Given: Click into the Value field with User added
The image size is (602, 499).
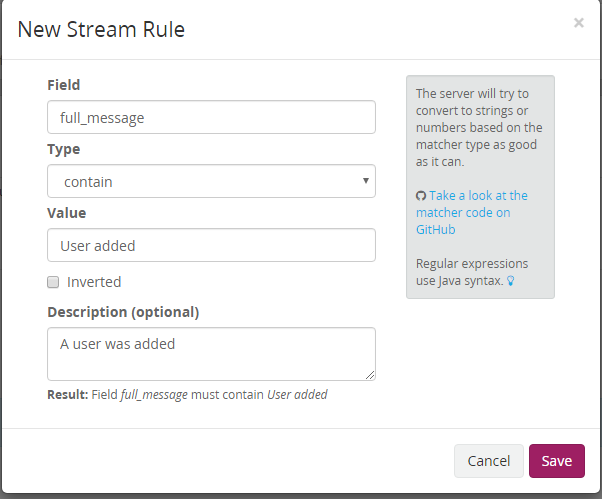Looking at the screenshot, I should point(211,245).
